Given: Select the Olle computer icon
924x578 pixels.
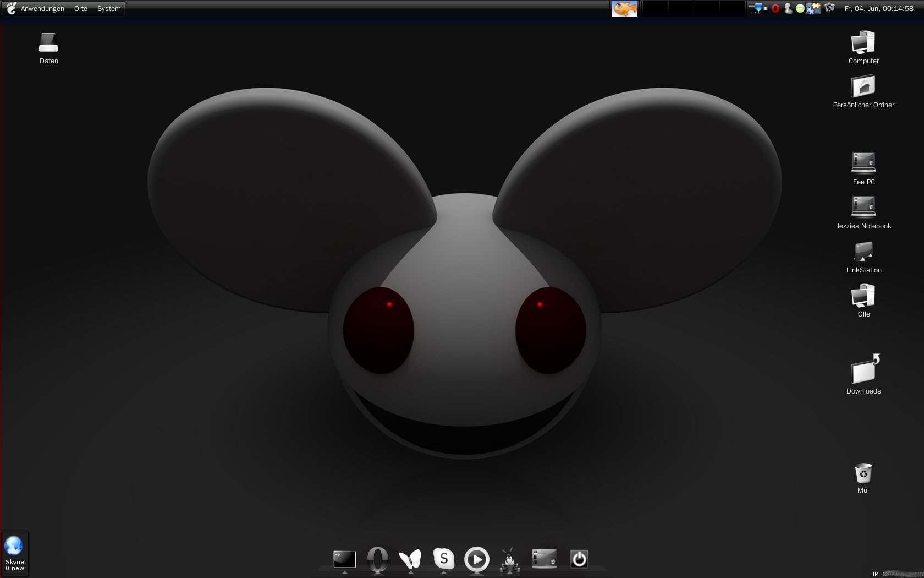Looking at the screenshot, I should tap(864, 296).
